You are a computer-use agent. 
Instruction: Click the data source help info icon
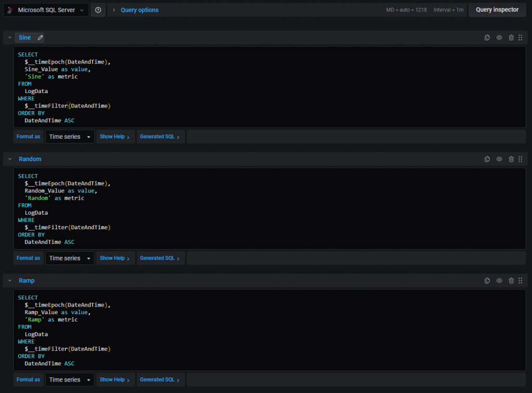click(x=98, y=10)
